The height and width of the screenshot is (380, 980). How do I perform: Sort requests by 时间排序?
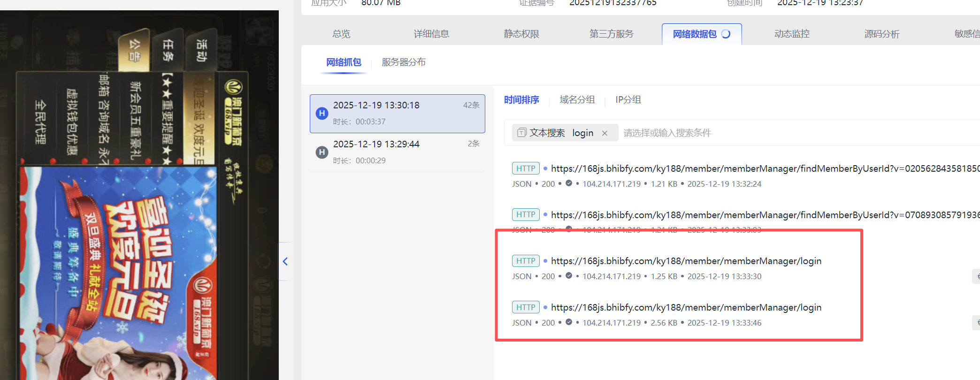coord(521,100)
